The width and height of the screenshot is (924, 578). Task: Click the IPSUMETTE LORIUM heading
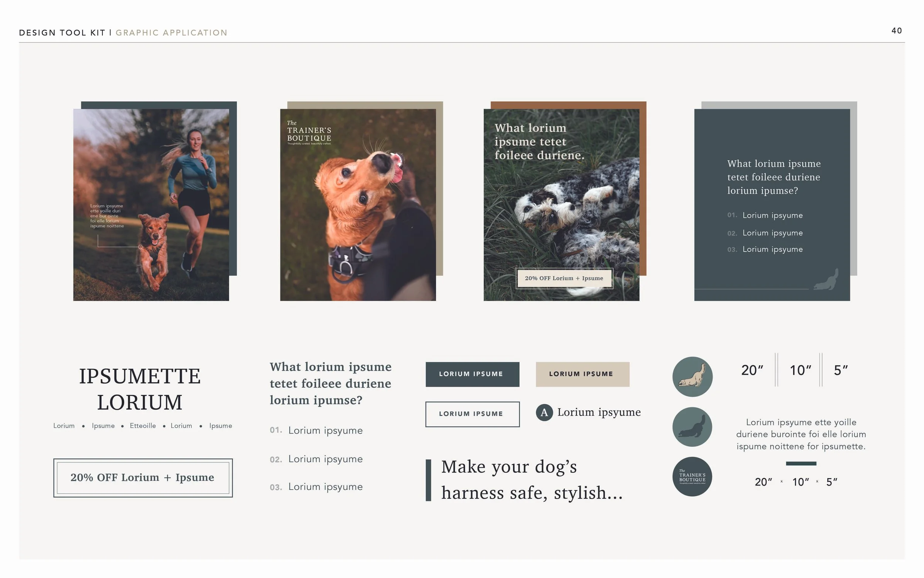click(x=140, y=389)
